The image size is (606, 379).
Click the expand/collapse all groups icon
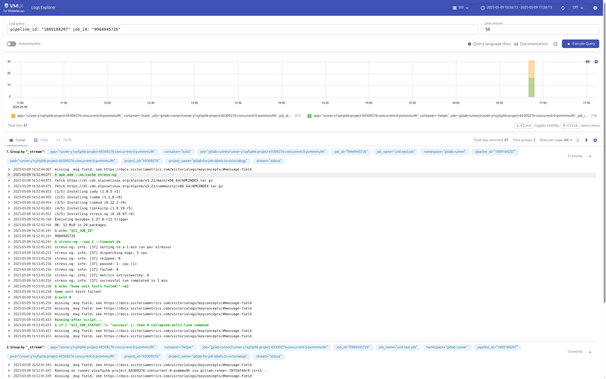click(578, 140)
